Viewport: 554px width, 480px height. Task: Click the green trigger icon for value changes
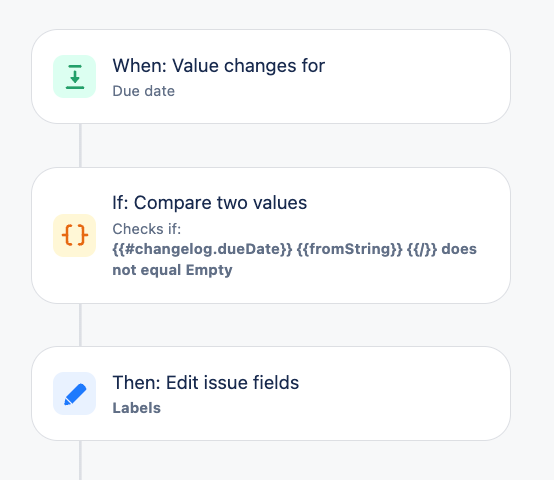pos(75,76)
